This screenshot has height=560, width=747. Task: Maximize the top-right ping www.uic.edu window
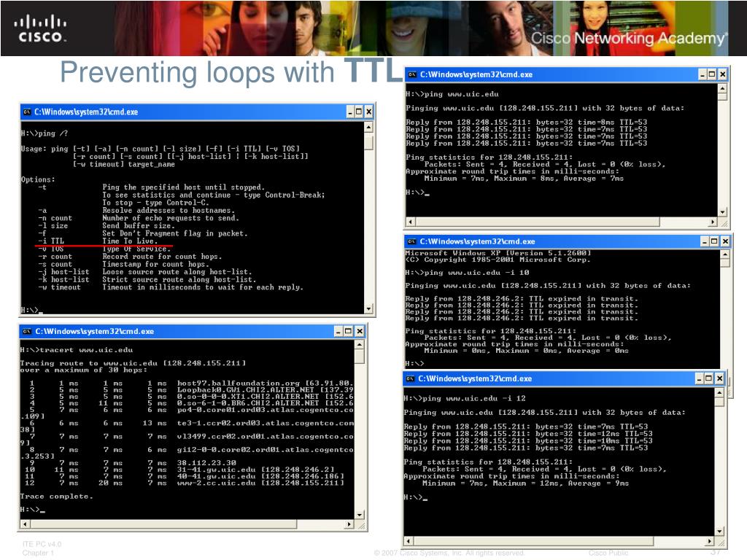712,74
